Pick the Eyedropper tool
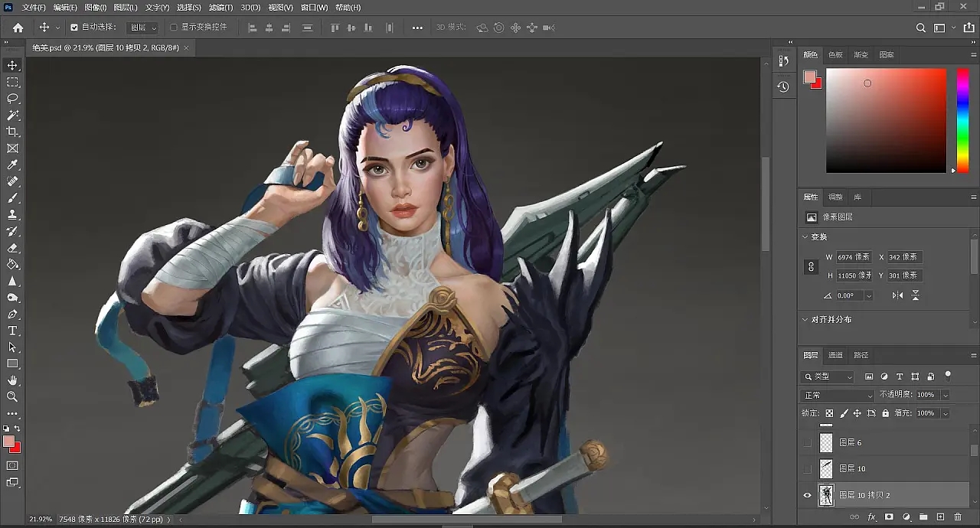The height and width of the screenshot is (528, 980). [12, 165]
